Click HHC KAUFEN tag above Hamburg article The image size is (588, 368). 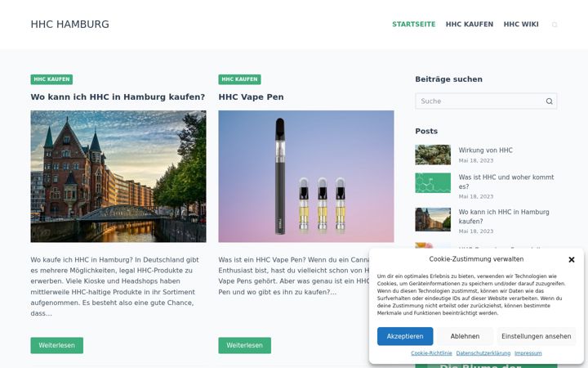pyautogui.click(x=51, y=79)
